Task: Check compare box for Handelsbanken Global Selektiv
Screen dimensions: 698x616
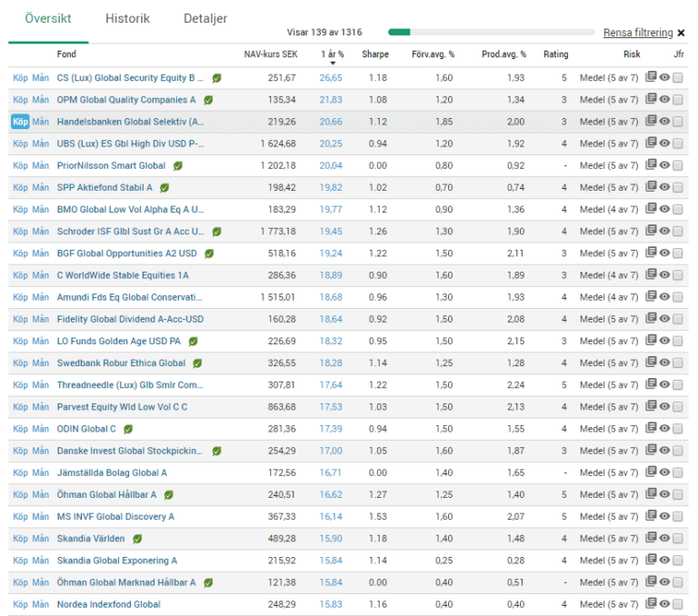Action: pos(678,122)
